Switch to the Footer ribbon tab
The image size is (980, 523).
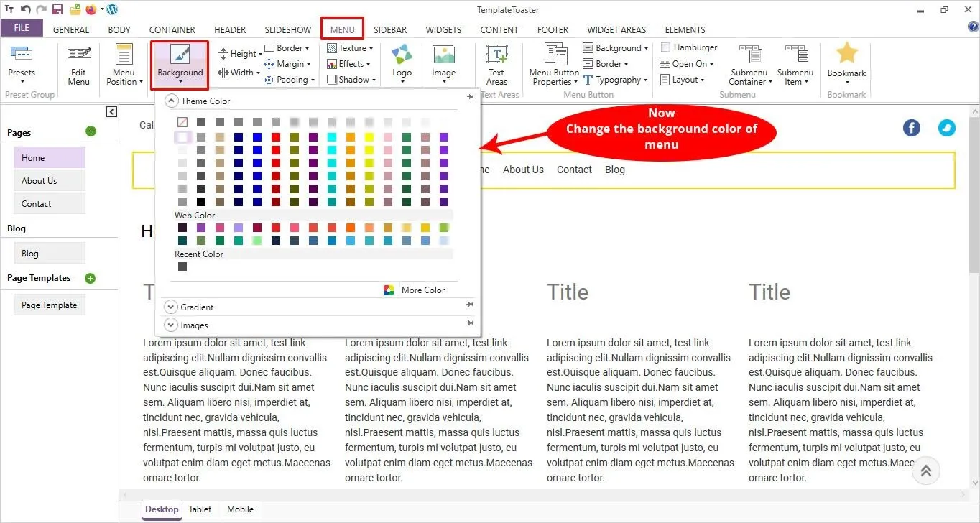pyautogui.click(x=552, y=29)
